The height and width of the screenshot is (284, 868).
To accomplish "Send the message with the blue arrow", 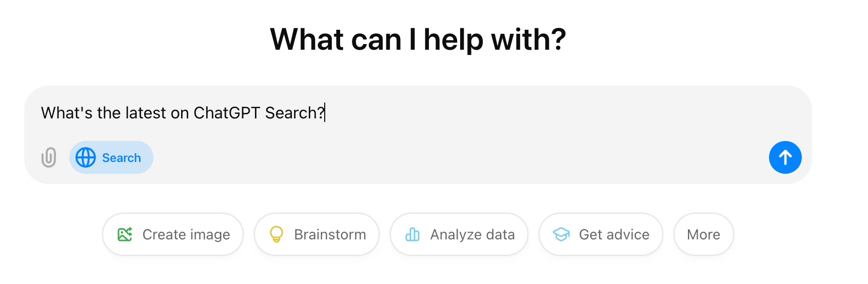I will click(x=785, y=157).
